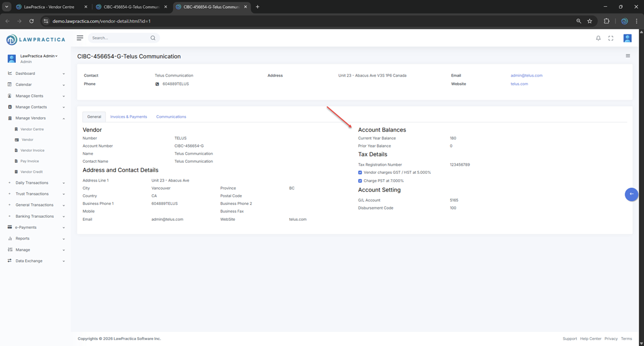The height and width of the screenshot is (346, 644).
Task: Click the LawPractica logo
Action: pyautogui.click(x=36, y=40)
